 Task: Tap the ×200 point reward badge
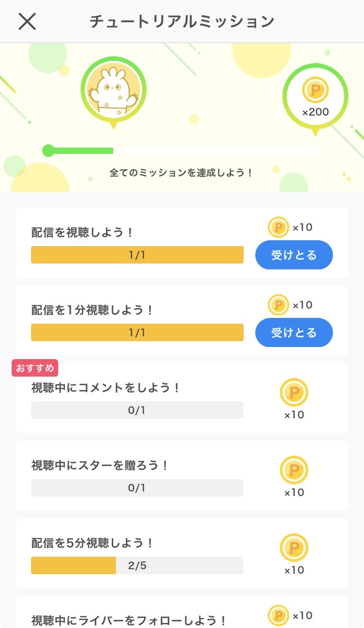(315, 97)
